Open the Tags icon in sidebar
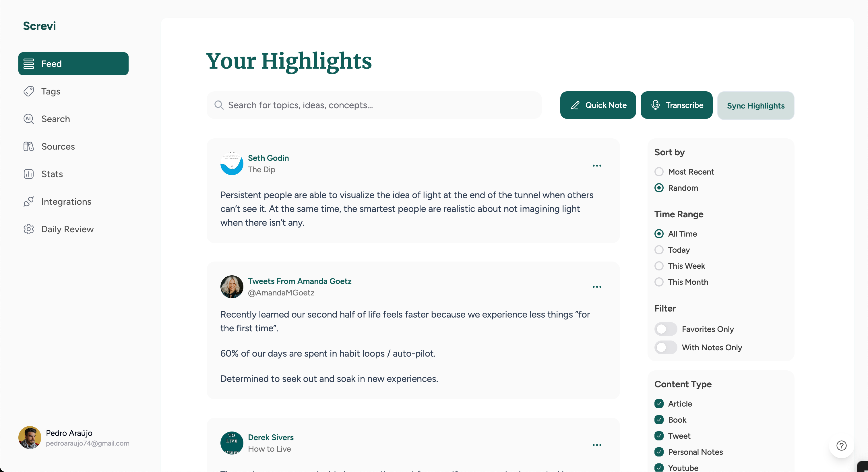Viewport: 868px width, 472px height. coord(29,91)
